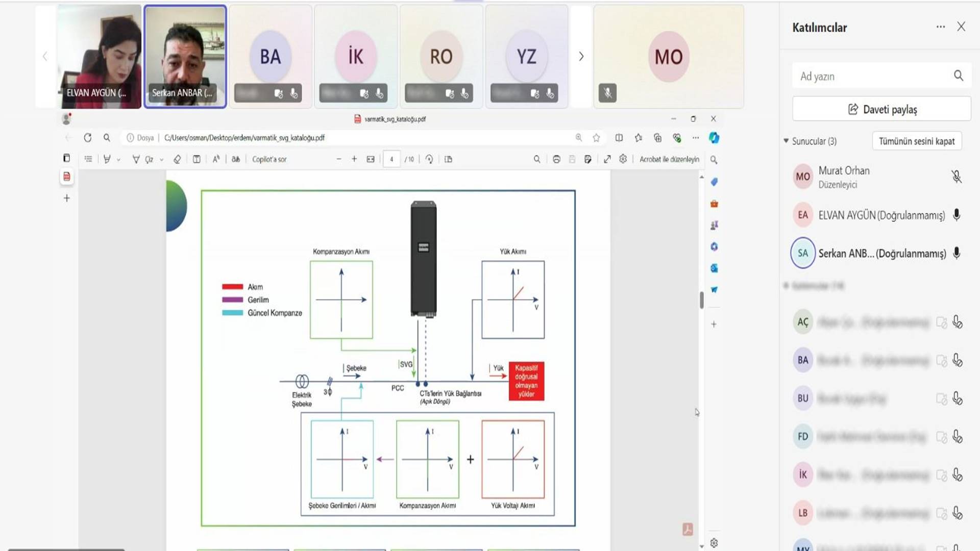Zoom in the PDF with plus
Image resolution: width=980 pixels, height=551 pixels.
pyautogui.click(x=354, y=159)
